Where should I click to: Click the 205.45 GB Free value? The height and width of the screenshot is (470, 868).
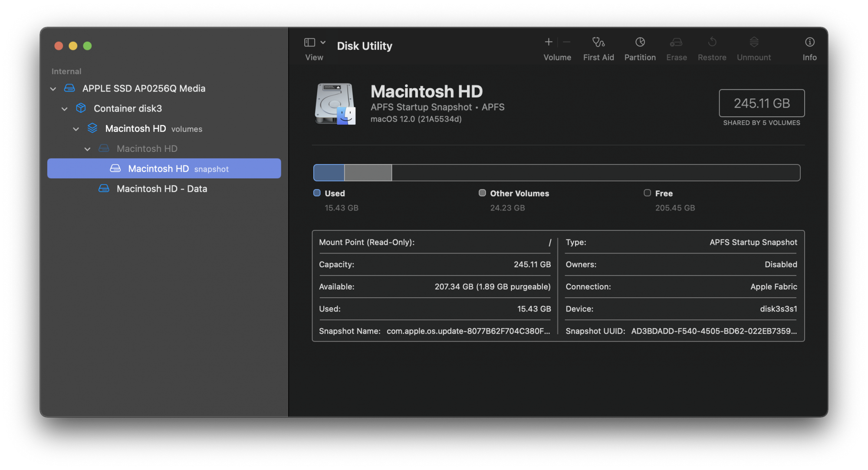(x=675, y=208)
